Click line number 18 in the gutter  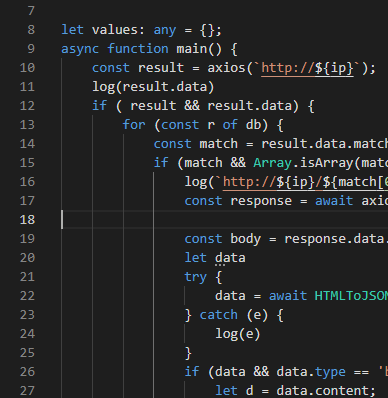(x=27, y=220)
